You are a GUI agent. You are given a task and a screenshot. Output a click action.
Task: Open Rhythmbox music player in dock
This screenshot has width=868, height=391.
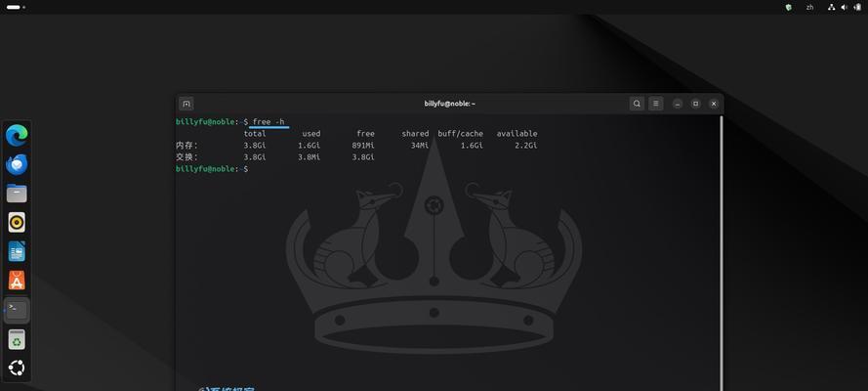coord(17,223)
